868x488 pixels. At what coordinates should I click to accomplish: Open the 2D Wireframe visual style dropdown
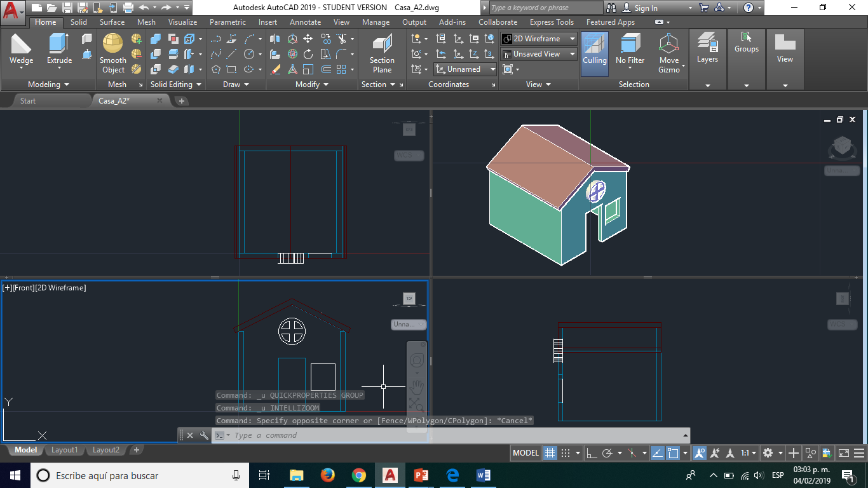point(539,39)
